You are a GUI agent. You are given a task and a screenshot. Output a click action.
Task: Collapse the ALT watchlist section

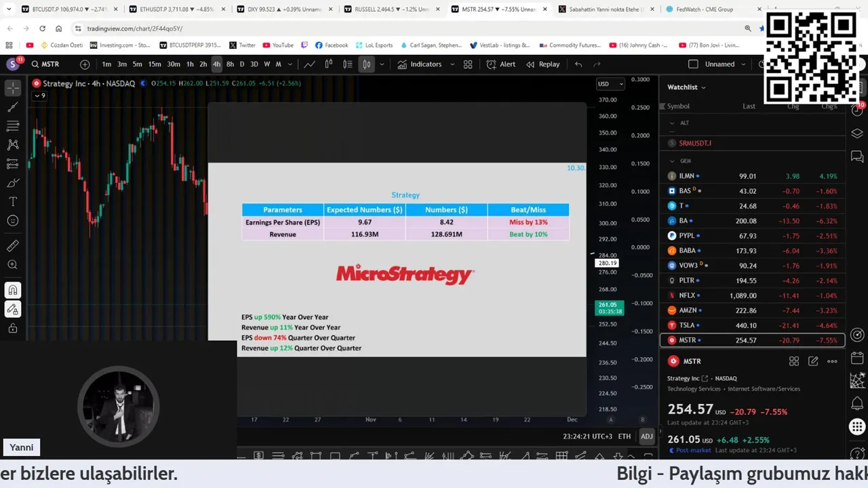(673, 123)
